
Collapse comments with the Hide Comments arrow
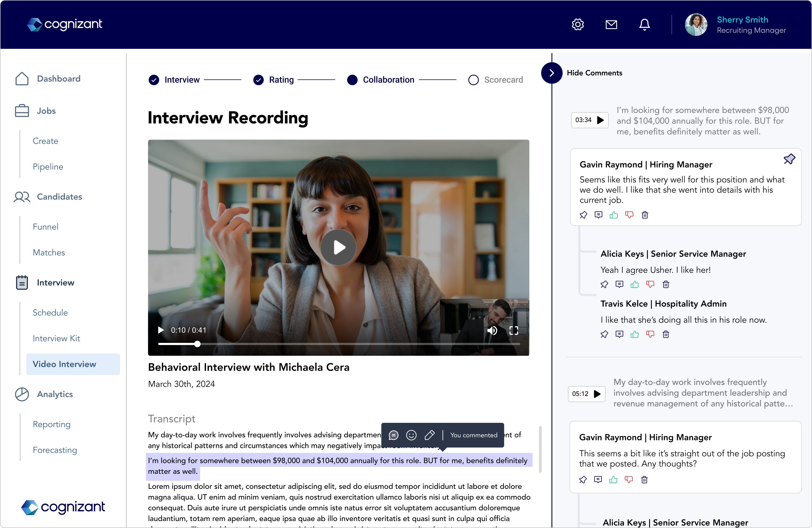551,73
